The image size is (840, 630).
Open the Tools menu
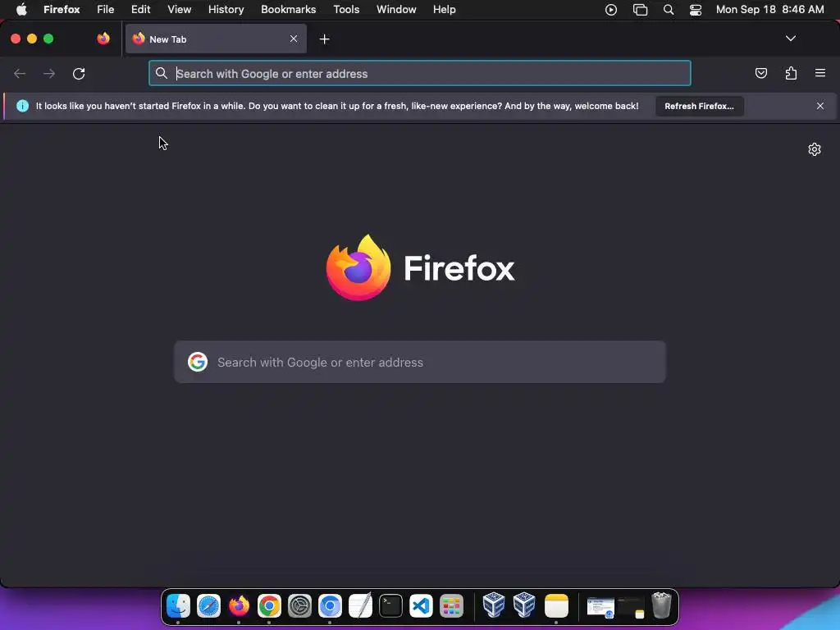(346, 10)
